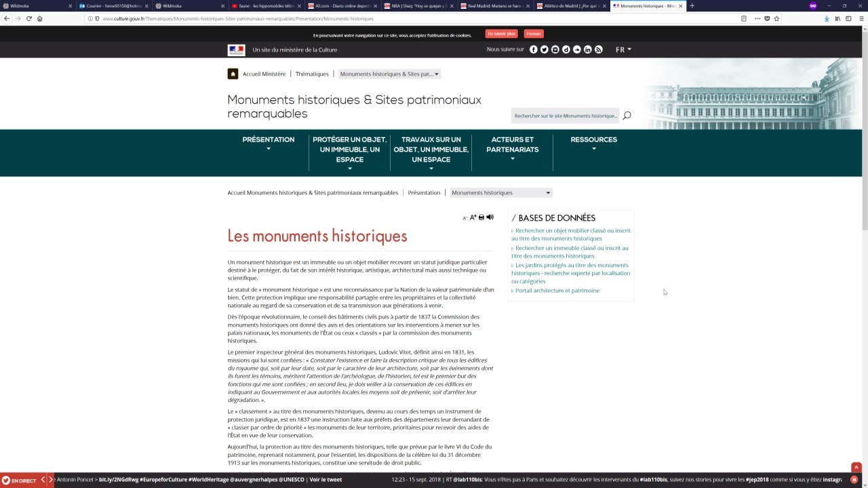Reload the page in the browser
The width and height of the screenshot is (868, 488).
[29, 18]
